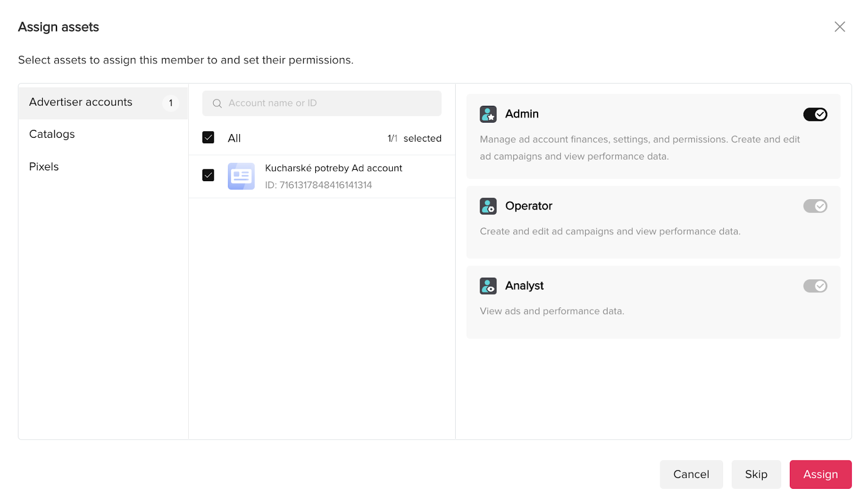Viewport: 868px width, 504px height.
Task: Toggle the Operator permission switch
Action: pos(815,206)
